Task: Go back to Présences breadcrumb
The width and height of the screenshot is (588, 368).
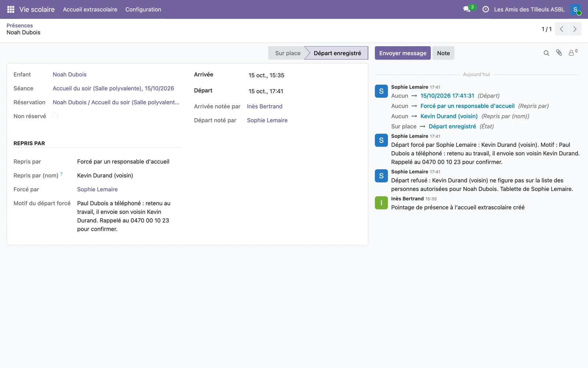Action: tap(20, 25)
